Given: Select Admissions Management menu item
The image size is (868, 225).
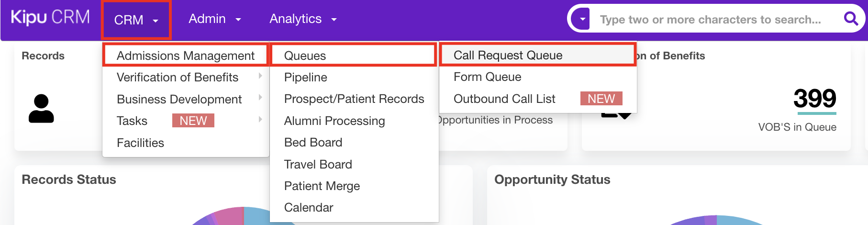Looking at the screenshot, I should (x=185, y=56).
